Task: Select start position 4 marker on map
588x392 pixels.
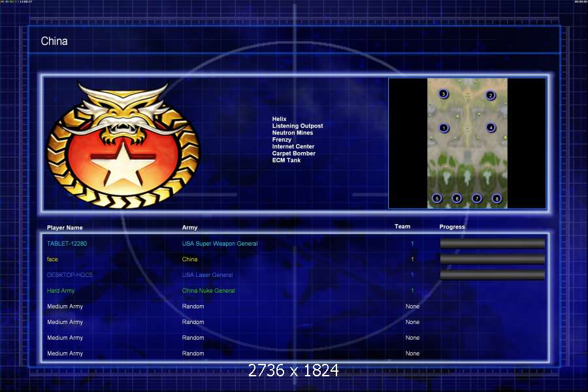Action: (x=491, y=127)
